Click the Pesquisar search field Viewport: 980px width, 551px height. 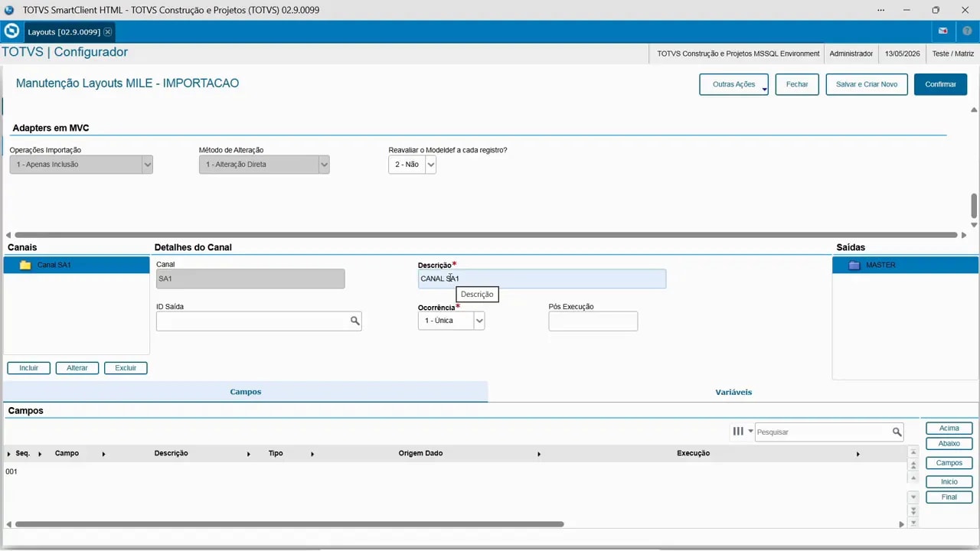coord(829,432)
